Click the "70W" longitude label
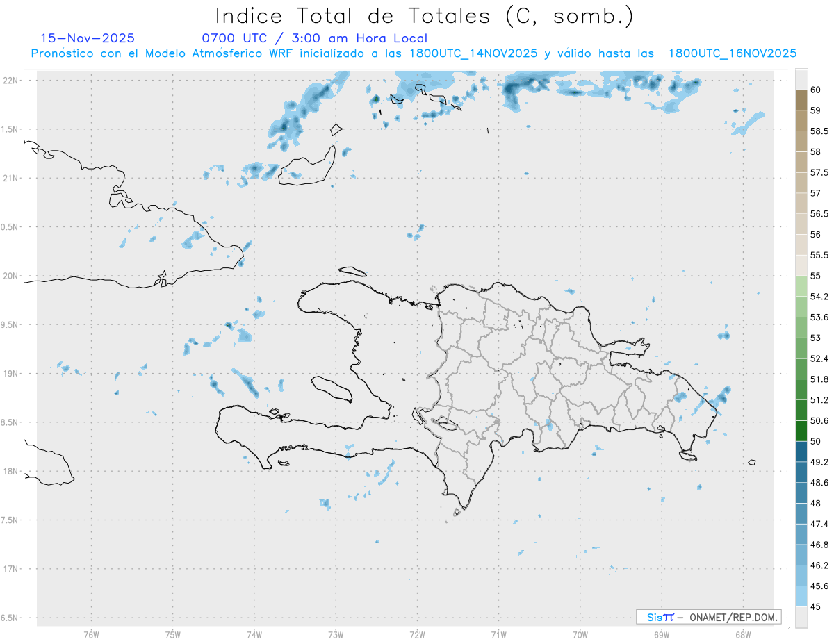 [x=580, y=634]
